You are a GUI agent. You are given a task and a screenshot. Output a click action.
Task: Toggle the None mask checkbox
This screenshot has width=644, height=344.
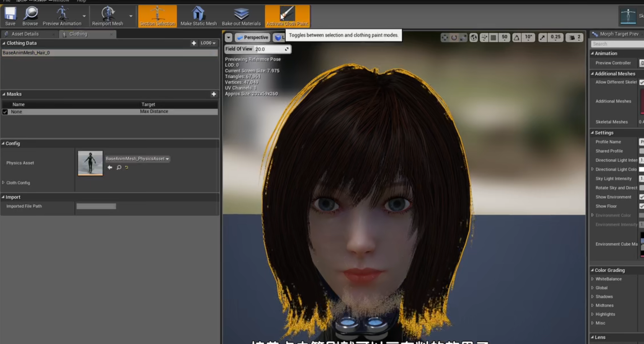click(x=5, y=112)
